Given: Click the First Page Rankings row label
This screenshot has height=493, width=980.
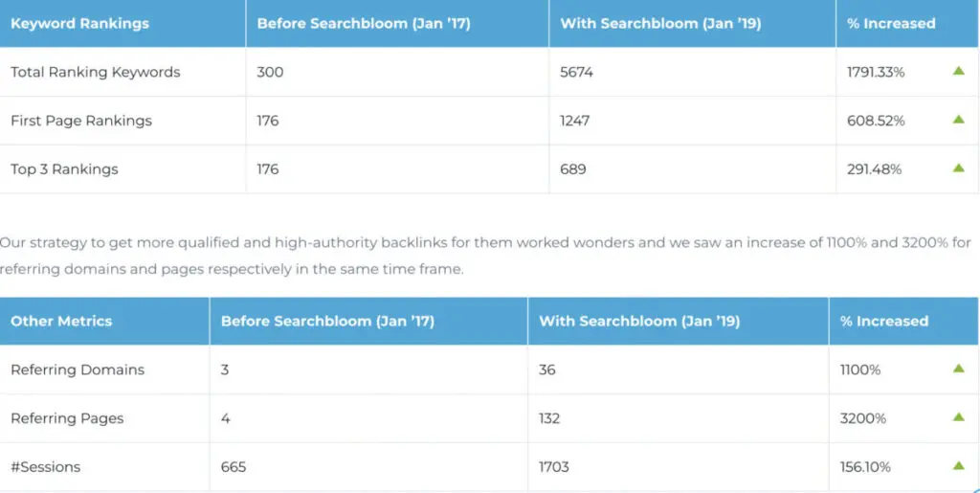Looking at the screenshot, I should 81,121.
